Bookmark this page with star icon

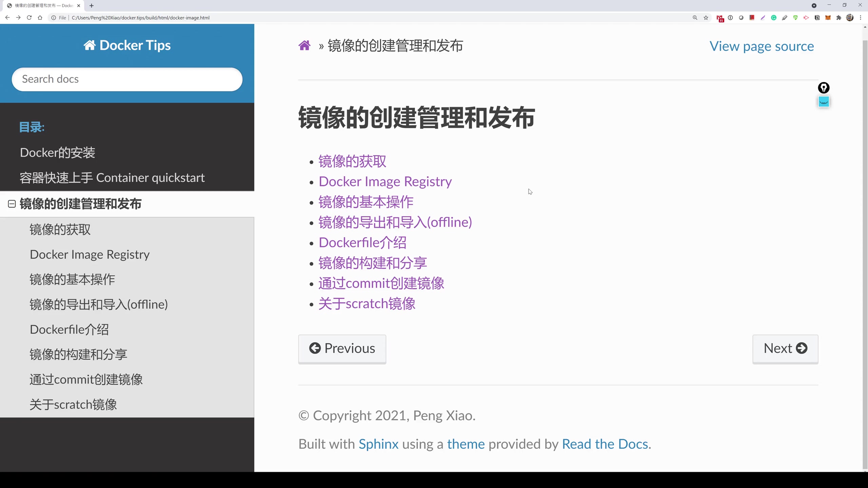(x=706, y=18)
